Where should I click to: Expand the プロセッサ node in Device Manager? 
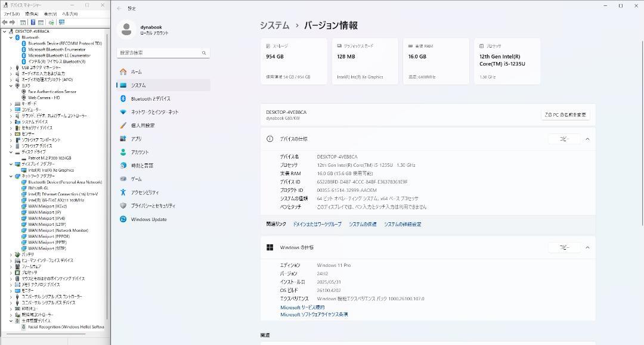point(11,272)
